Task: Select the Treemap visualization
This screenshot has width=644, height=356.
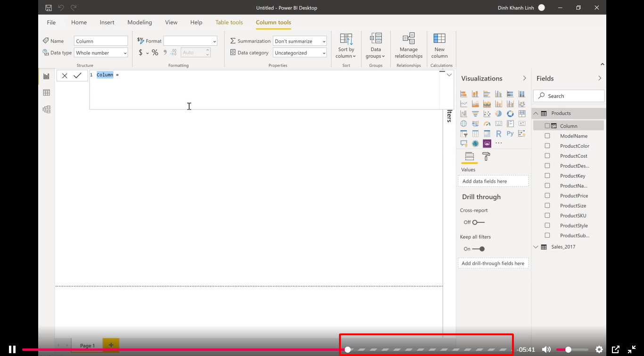Action: click(522, 113)
